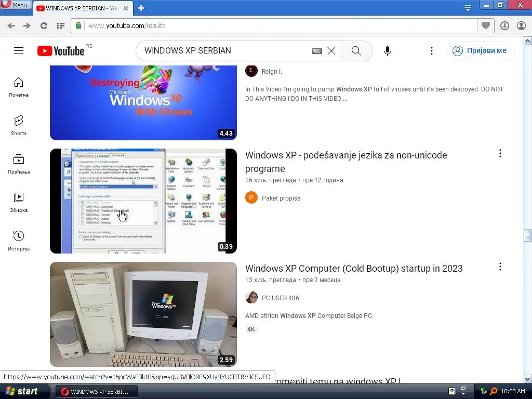Open Reign I. channel name link
The width and height of the screenshot is (532, 399).
pyautogui.click(x=272, y=72)
